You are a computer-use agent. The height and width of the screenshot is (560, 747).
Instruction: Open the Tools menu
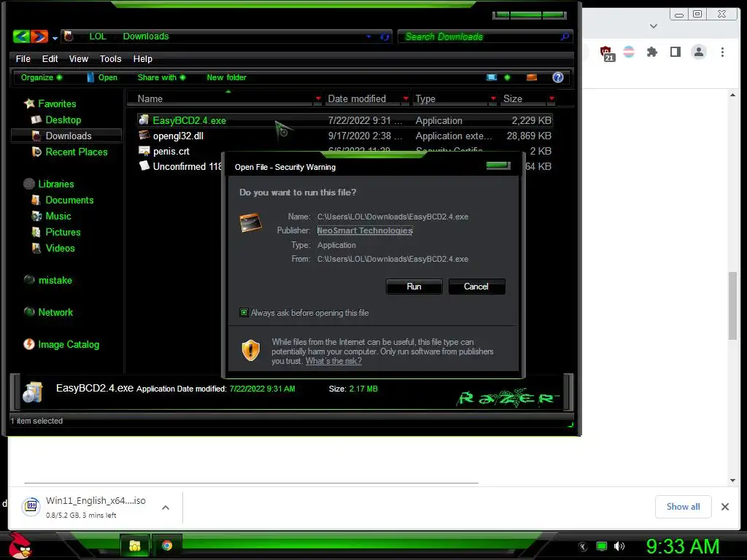(110, 59)
